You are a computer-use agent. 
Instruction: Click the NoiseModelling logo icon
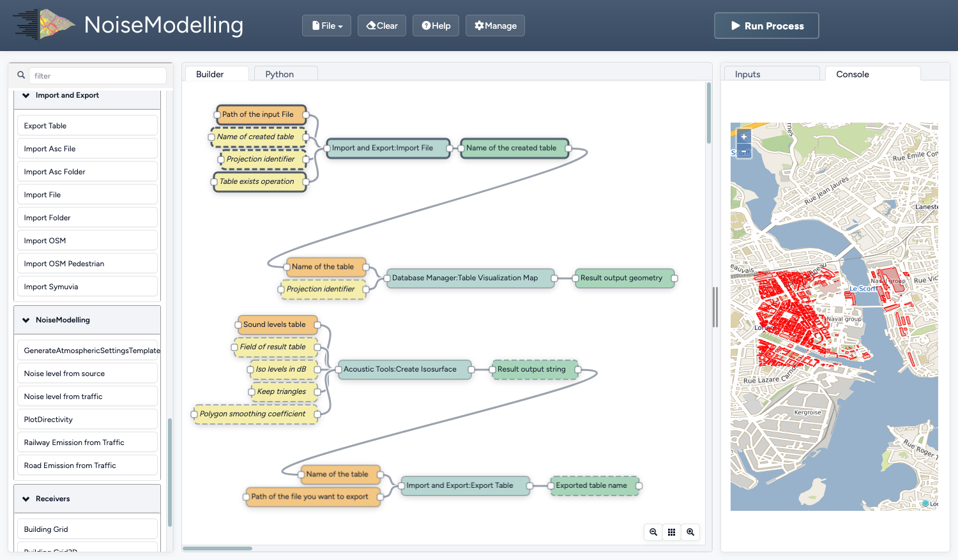click(x=43, y=25)
